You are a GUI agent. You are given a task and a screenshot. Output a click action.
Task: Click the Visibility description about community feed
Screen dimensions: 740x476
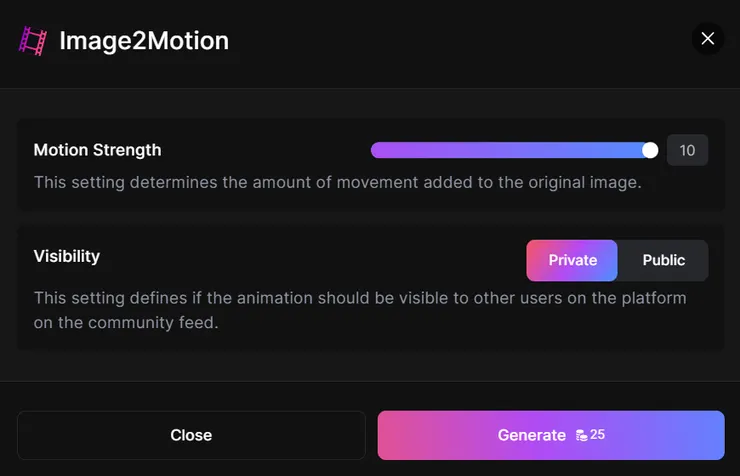[x=360, y=310]
